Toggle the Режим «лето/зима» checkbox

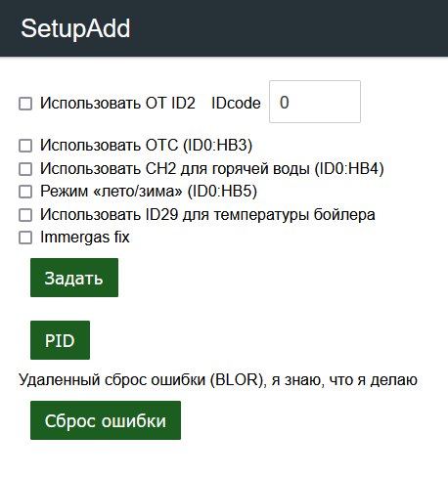25,192
